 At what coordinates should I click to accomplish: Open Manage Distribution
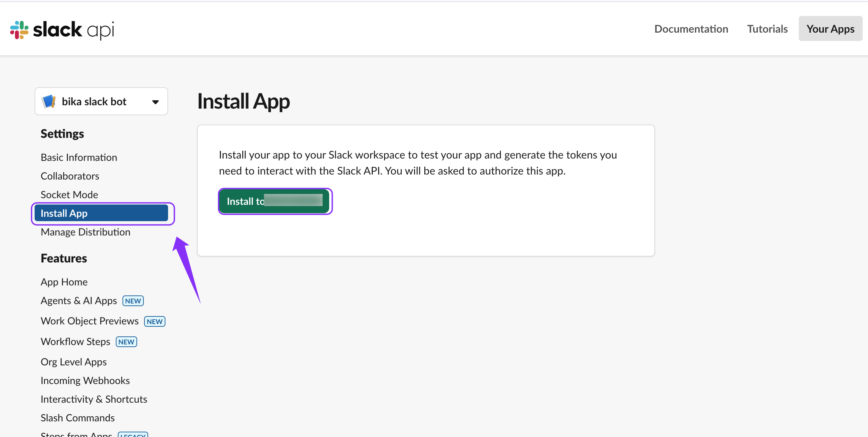pos(85,232)
